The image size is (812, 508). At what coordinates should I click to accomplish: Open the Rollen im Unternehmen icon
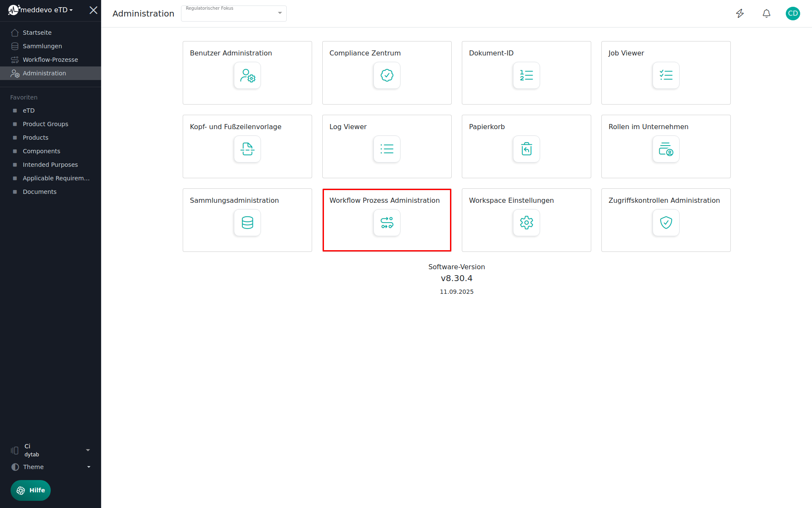[666, 149]
